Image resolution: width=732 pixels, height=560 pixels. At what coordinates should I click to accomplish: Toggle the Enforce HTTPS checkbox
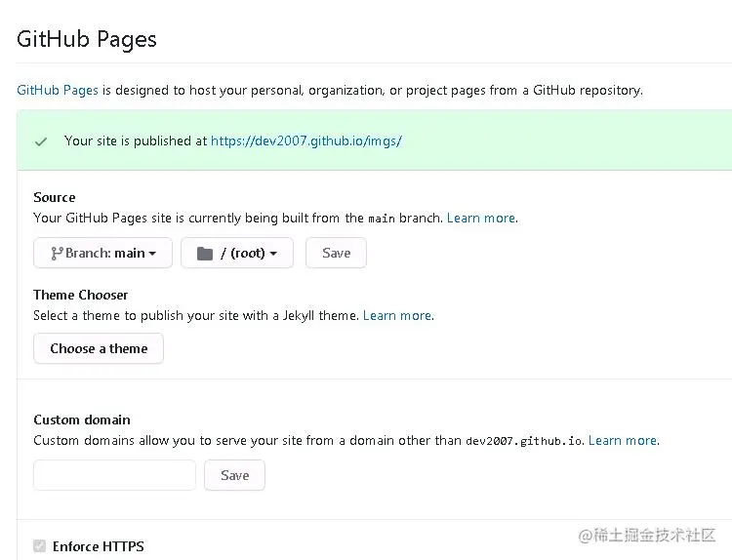(40, 546)
